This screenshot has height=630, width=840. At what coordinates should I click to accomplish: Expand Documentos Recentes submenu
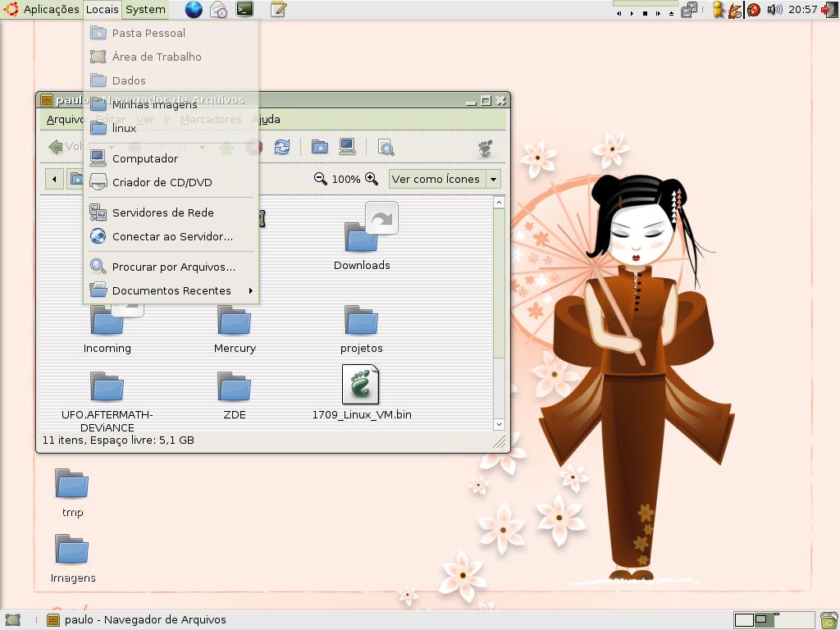pyautogui.click(x=171, y=290)
